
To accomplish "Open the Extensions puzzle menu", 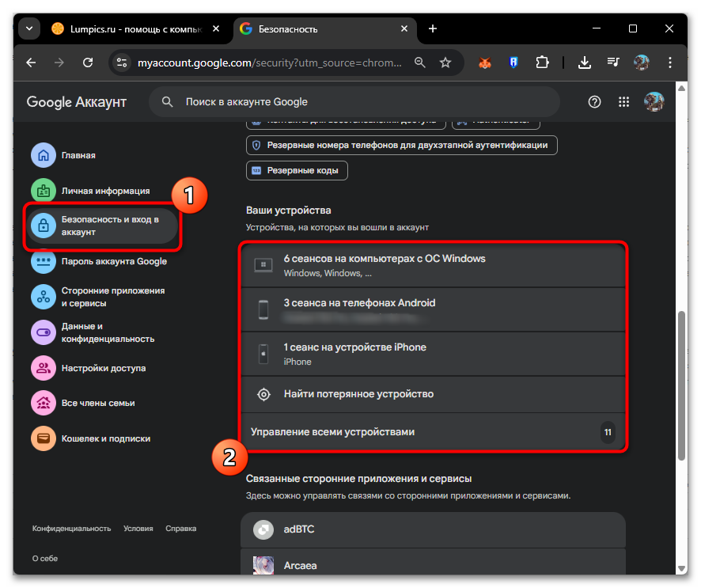I will pos(542,63).
